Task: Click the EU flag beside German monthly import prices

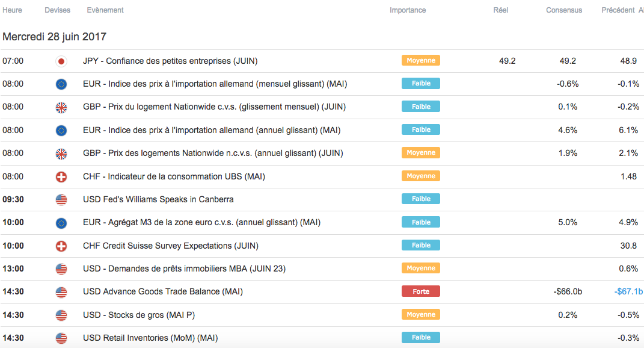Action: 61,84
